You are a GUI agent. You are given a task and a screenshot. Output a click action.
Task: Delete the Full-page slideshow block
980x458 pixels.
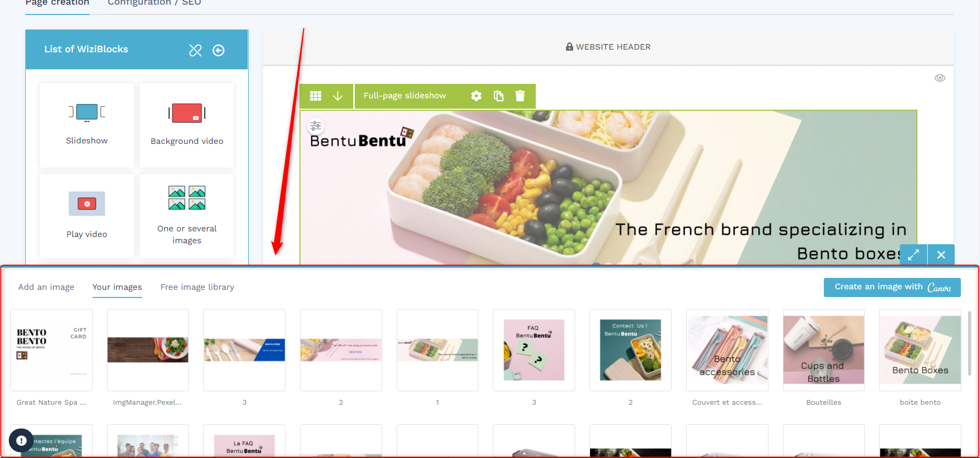pos(520,96)
